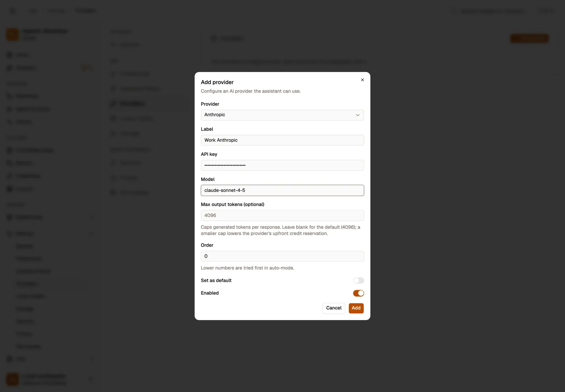This screenshot has width=565, height=392.
Task: Focus the Label field containing Work Anthropic
Action: pyautogui.click(x=282, y=140)
